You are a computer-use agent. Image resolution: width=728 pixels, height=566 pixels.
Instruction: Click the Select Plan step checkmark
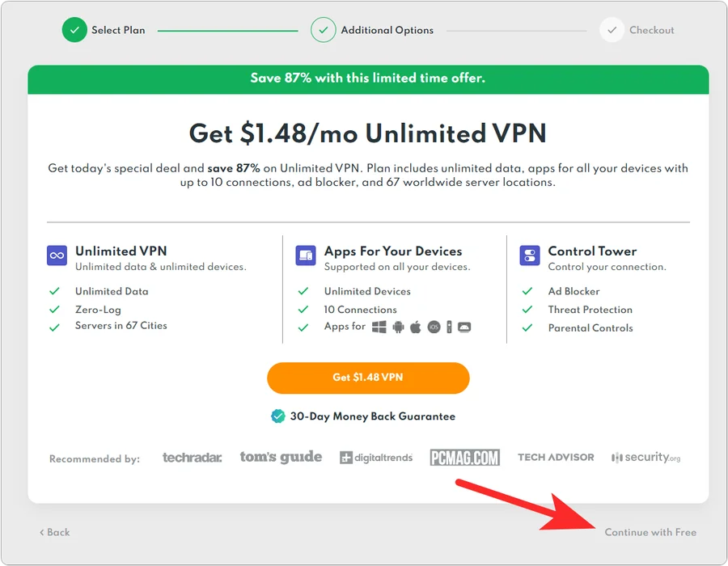point(74,30)
